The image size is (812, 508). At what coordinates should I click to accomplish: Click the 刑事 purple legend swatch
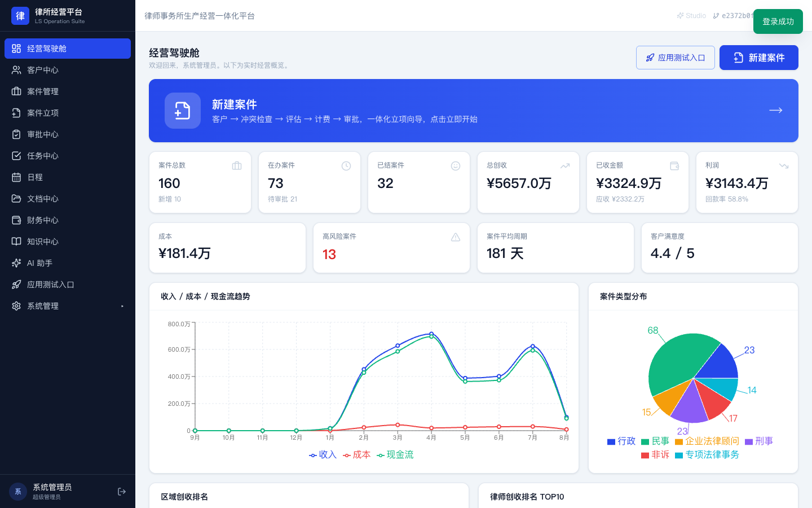click(749, 442)
